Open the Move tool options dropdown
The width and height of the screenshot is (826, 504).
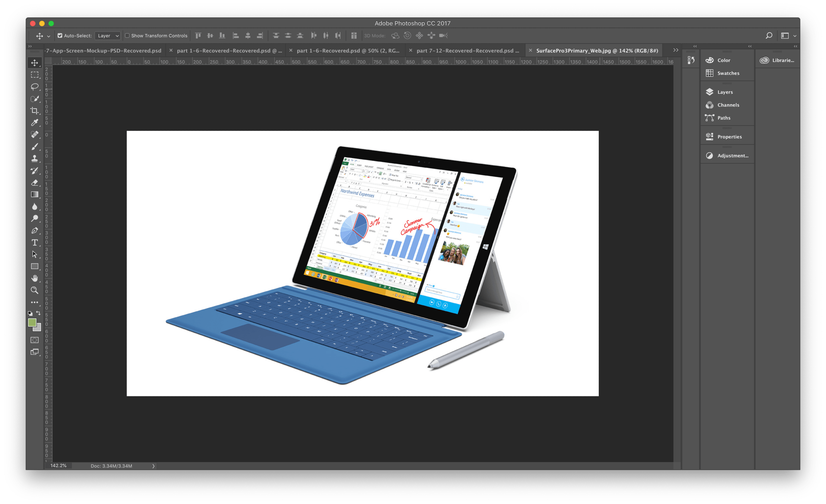[x=48, y=36]
